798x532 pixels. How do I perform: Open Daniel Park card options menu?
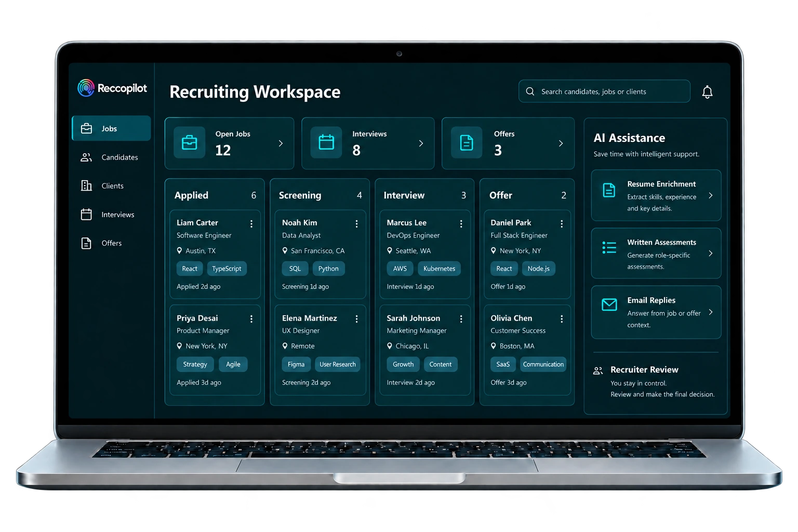click(562, 224)
